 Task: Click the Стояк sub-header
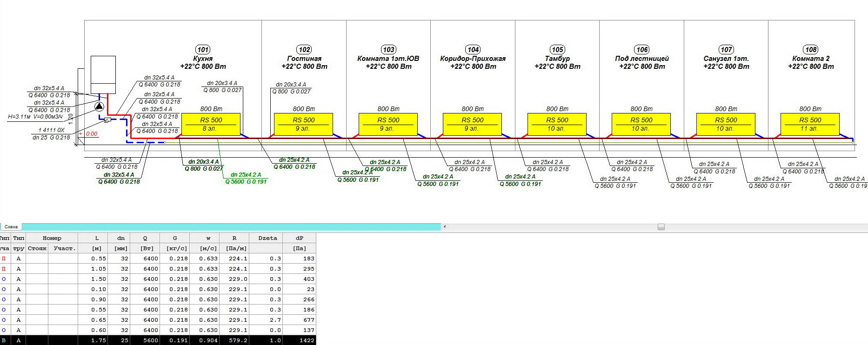coord(37,248)
